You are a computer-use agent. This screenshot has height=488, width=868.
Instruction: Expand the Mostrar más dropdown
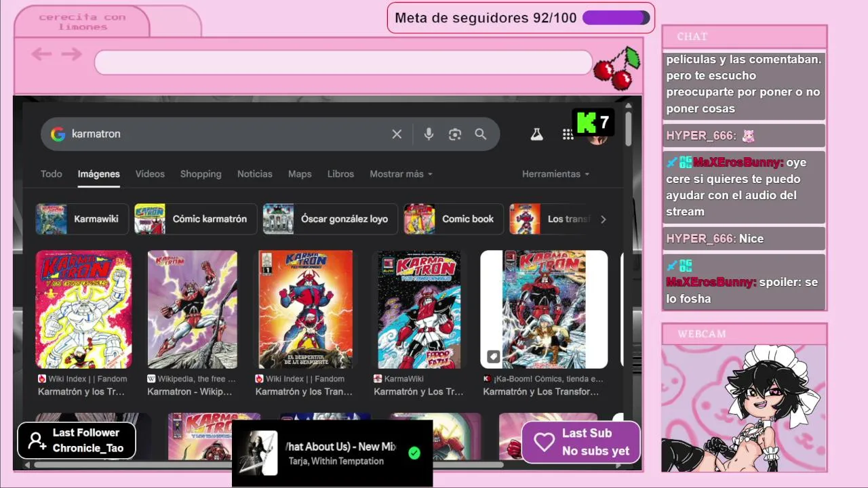pos(401,174)
